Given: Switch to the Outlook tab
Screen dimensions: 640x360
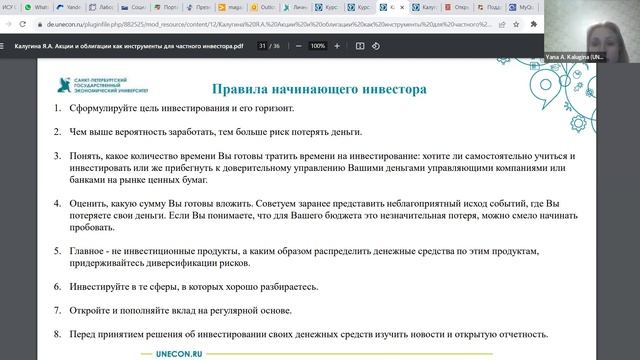Looking at the screenshot, I should (262, 7).
